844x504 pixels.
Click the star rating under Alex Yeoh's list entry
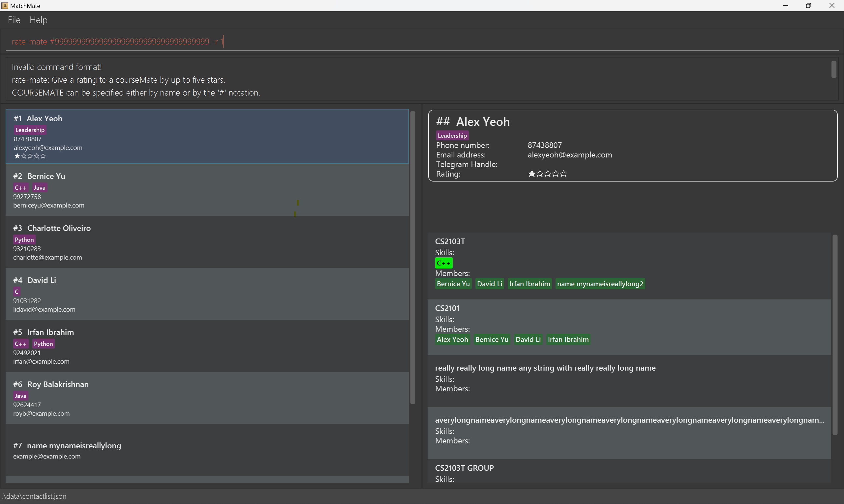coord(30,156)
